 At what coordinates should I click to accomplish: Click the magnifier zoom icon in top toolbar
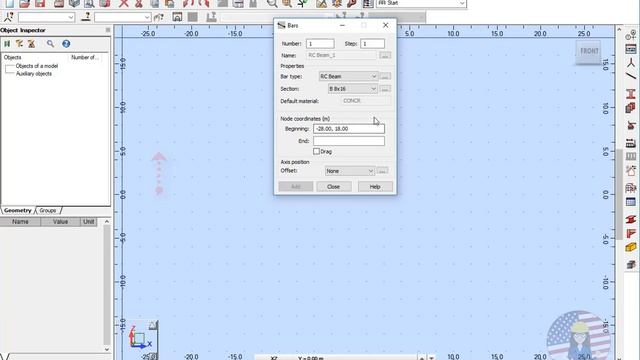[x=272, y=4]
